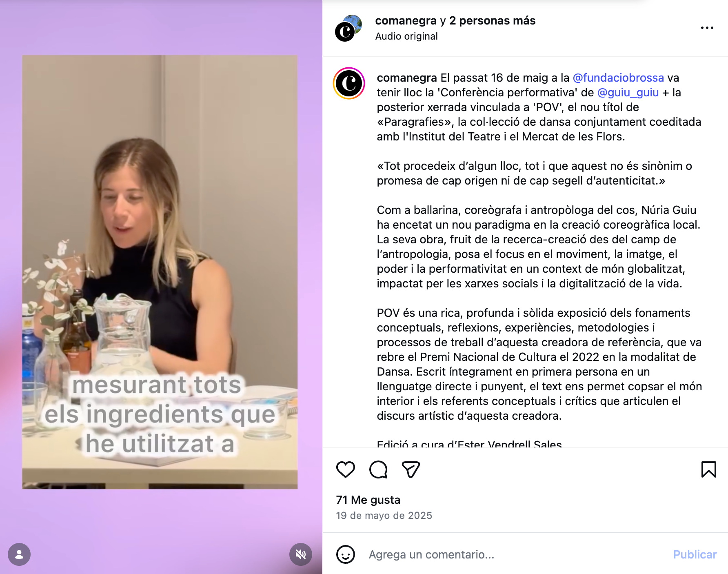Open the 'Audio original' link
728x574 pixels.
[x=406, y=36]
